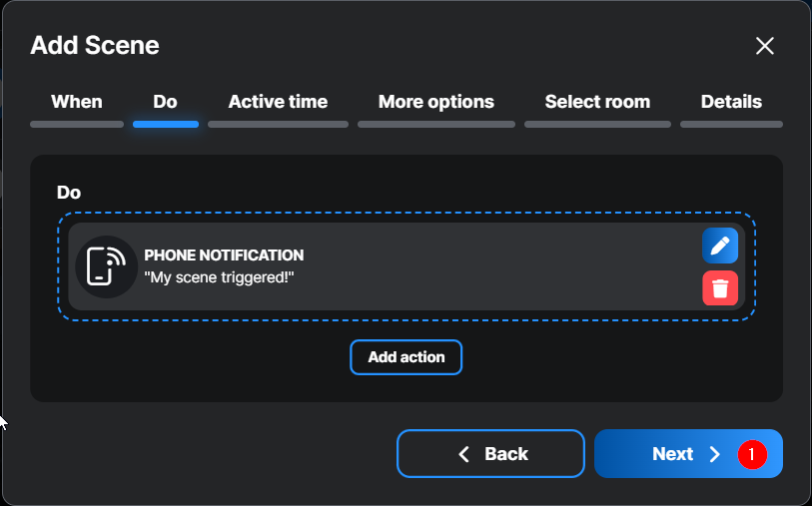This screenshot has height=506, width=812.
Task: Go back with the Back button
Action: (x=490, y=454)
